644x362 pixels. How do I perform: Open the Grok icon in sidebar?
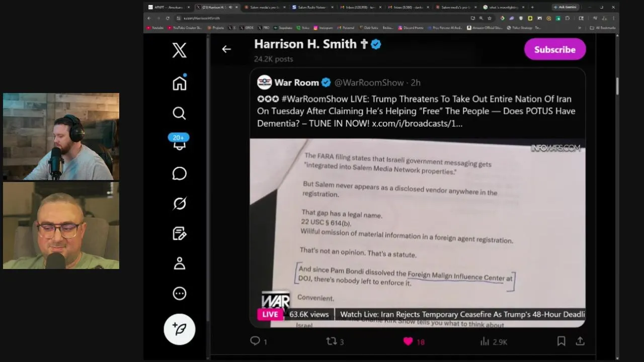[179, 204]
